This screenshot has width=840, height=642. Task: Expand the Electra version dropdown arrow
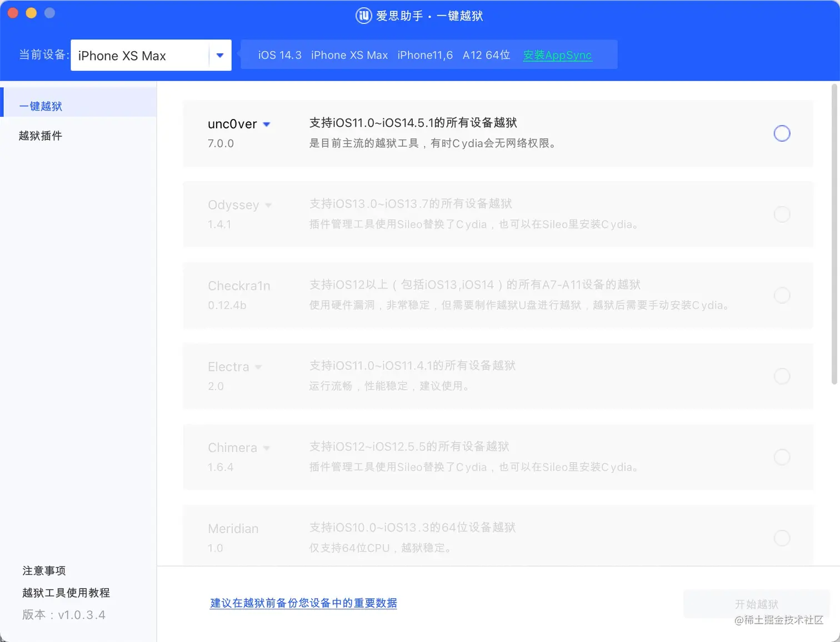pos(258,367)
